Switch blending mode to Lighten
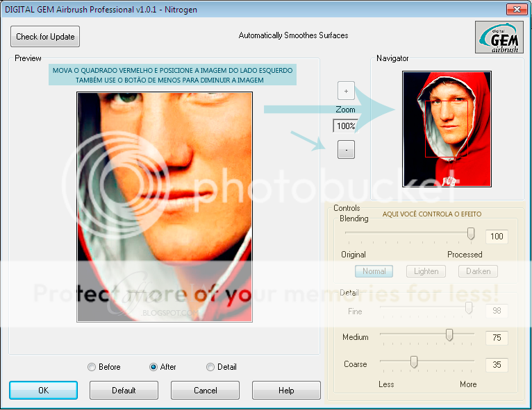 click(x=426, y=271)
